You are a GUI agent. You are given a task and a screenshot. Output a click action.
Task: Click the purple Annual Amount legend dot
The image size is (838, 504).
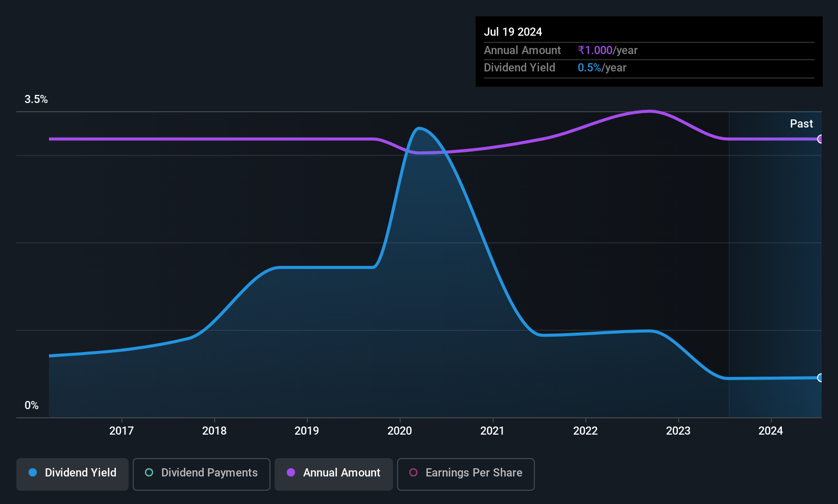(291, 472)
